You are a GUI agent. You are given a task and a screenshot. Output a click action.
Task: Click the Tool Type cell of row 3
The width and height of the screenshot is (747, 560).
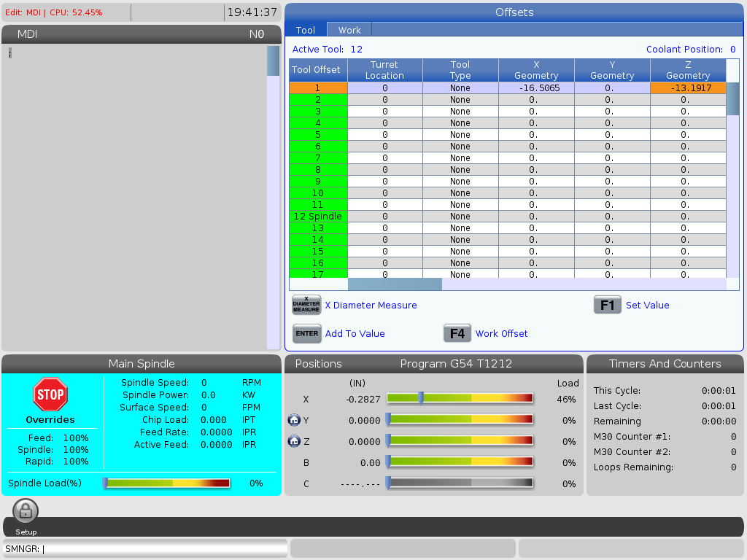click(x=460, y=112)
